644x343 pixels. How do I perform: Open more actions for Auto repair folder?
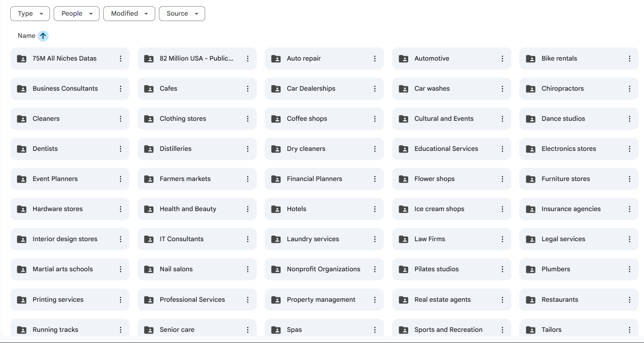point(375,59)
